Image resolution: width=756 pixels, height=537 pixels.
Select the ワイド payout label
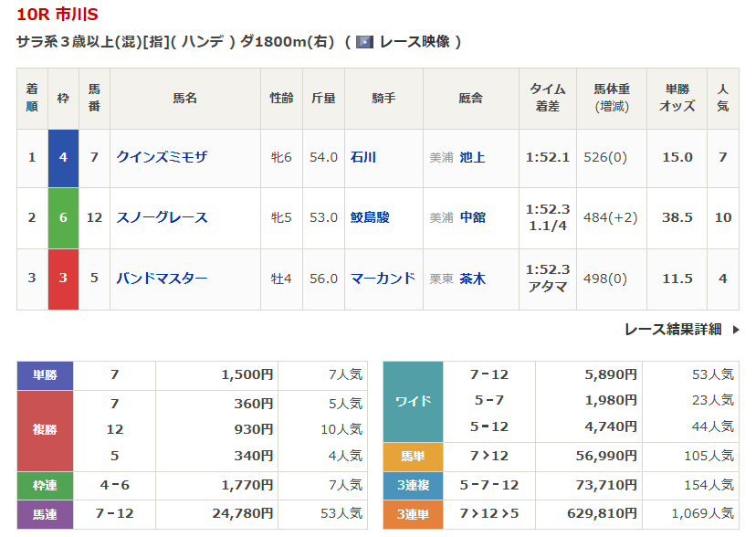(413, 401)
